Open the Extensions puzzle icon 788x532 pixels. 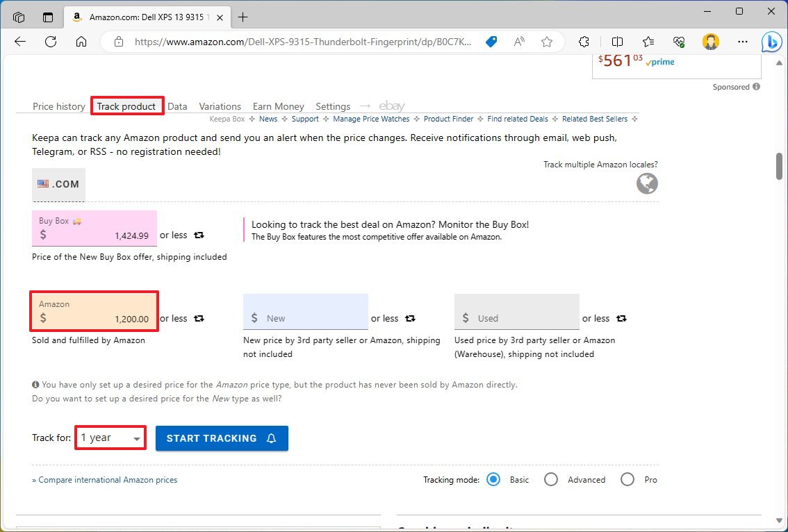[x=584, y=42]
